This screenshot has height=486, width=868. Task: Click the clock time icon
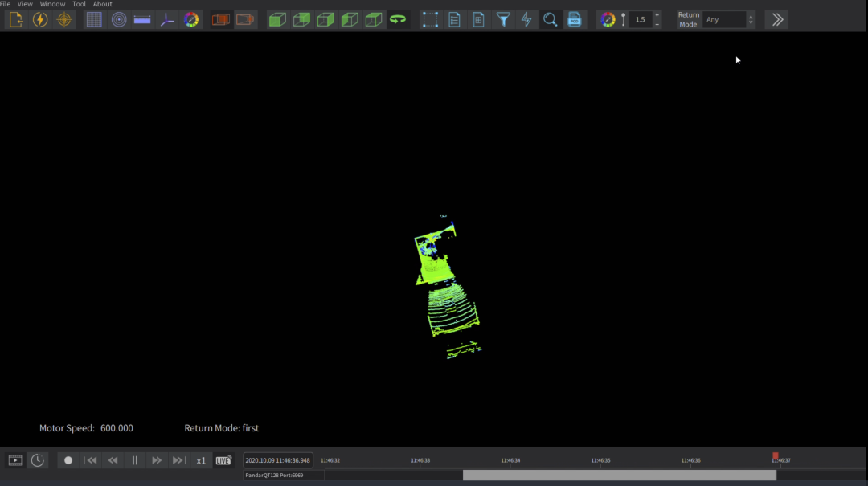click(x=38, y=460)
